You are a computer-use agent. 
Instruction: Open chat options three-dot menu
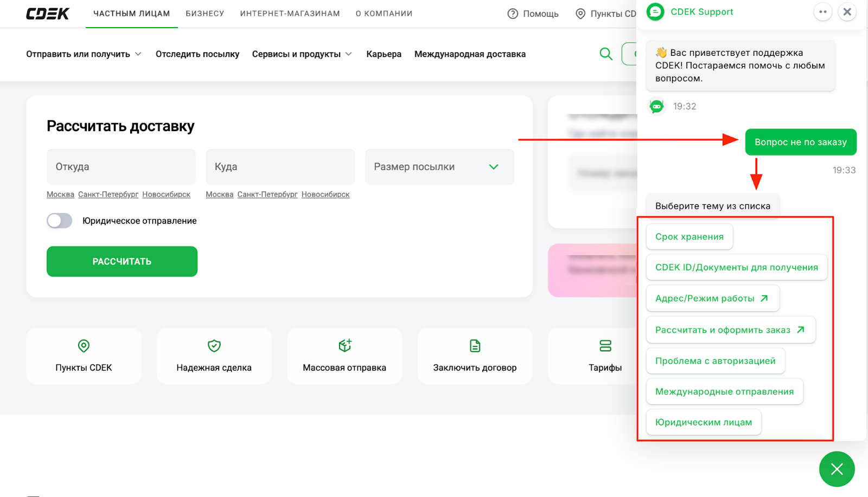822,12
